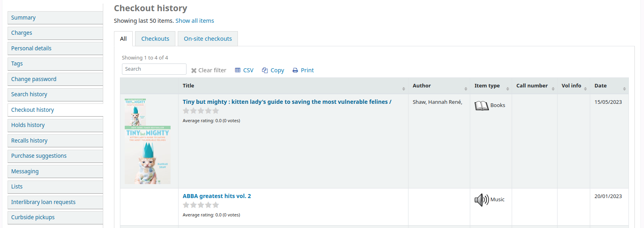The height and width of the screenshot is (228, 644).
Task: Sort table by Author column
Action: (438, 86)
